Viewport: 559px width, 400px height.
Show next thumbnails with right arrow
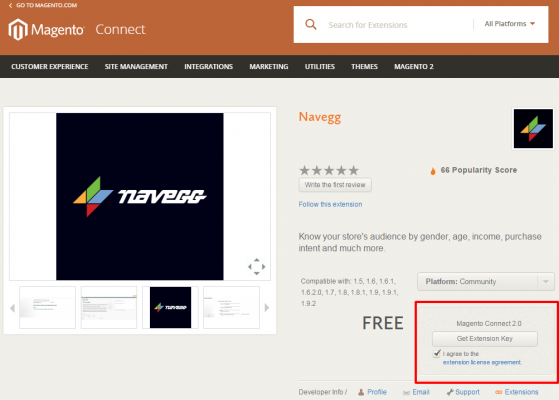tap(267, 308)
